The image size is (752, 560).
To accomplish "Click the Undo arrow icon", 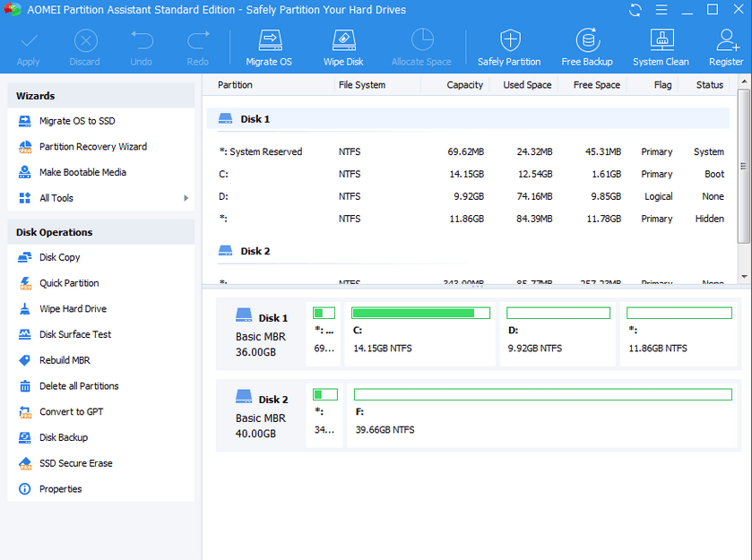I will (x=142, y=47).
